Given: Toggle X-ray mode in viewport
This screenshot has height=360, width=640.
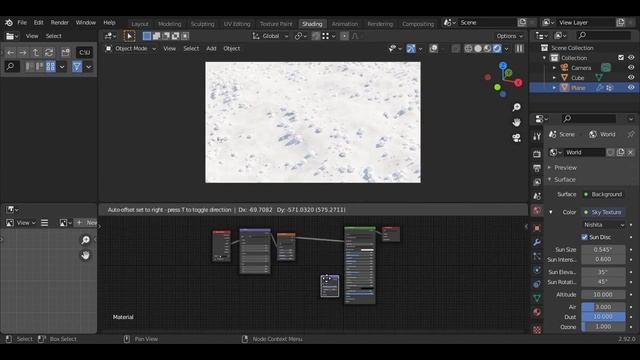Looking at the screenshot, I should pyautogui.click(x=455, y=49).
